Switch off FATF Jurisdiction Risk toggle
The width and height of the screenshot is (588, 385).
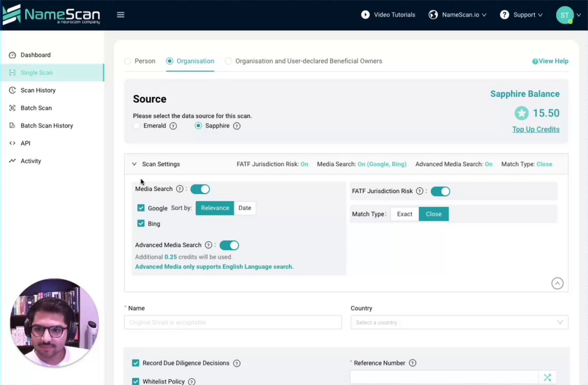tap(440, 191)
